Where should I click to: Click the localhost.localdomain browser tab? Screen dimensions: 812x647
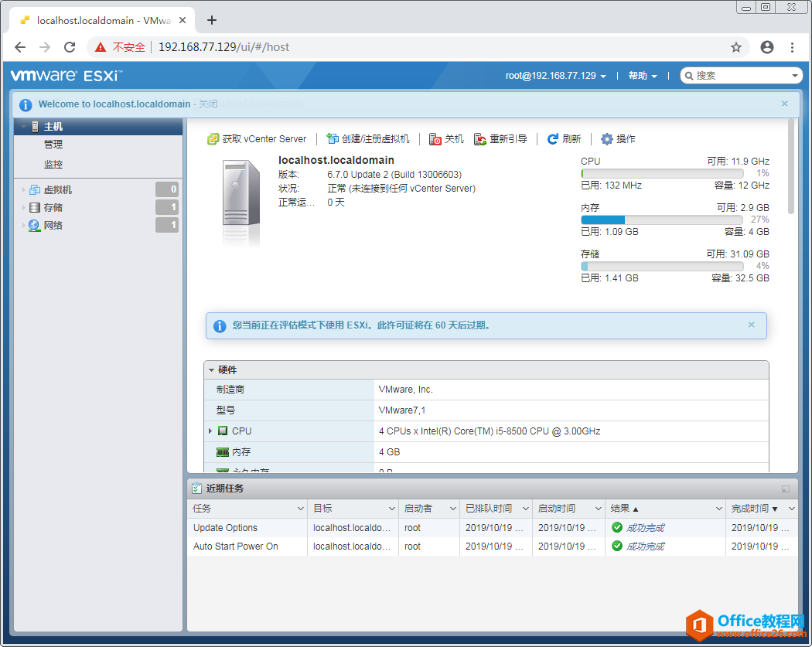(103, 21)
